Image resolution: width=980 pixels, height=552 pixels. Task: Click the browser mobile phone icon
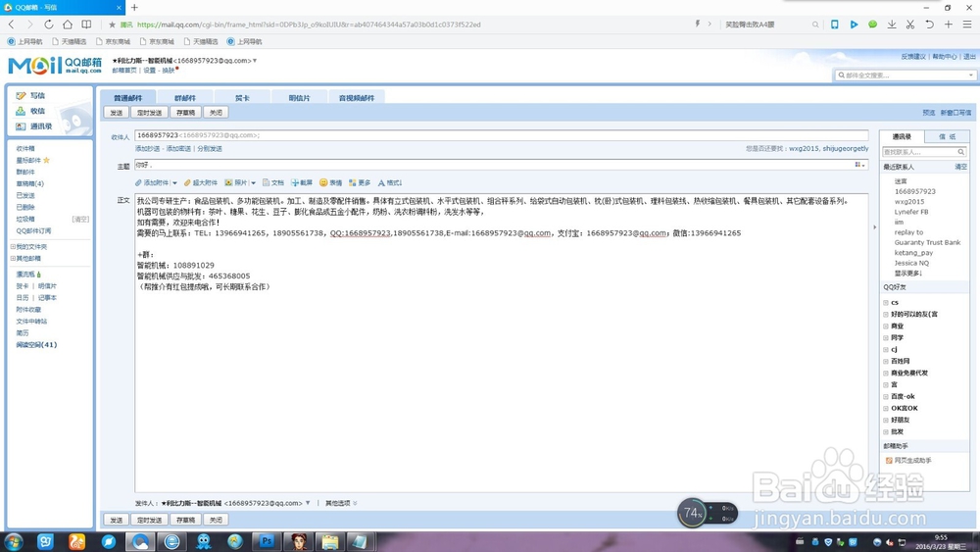click(x=834, y=25)
